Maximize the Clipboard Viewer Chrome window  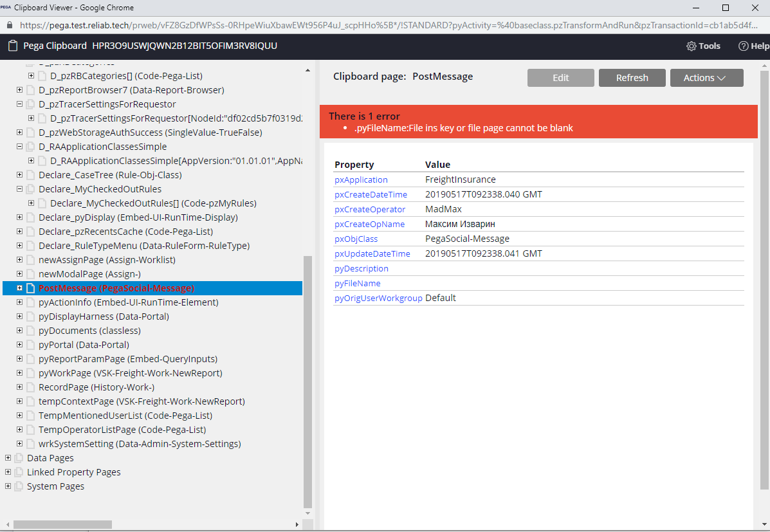726,8
